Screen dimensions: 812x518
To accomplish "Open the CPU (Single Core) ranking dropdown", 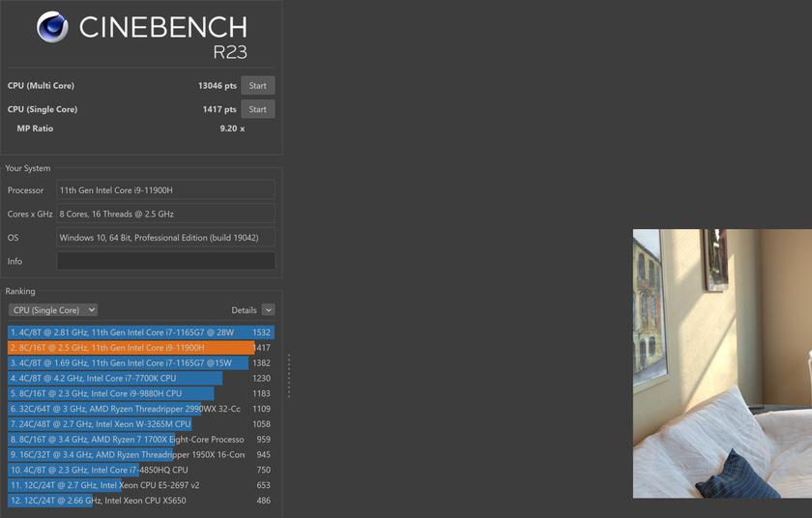I will 53,310.
